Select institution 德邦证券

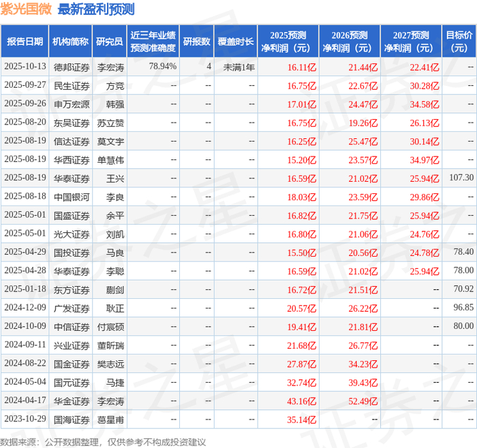click(72, 67)
